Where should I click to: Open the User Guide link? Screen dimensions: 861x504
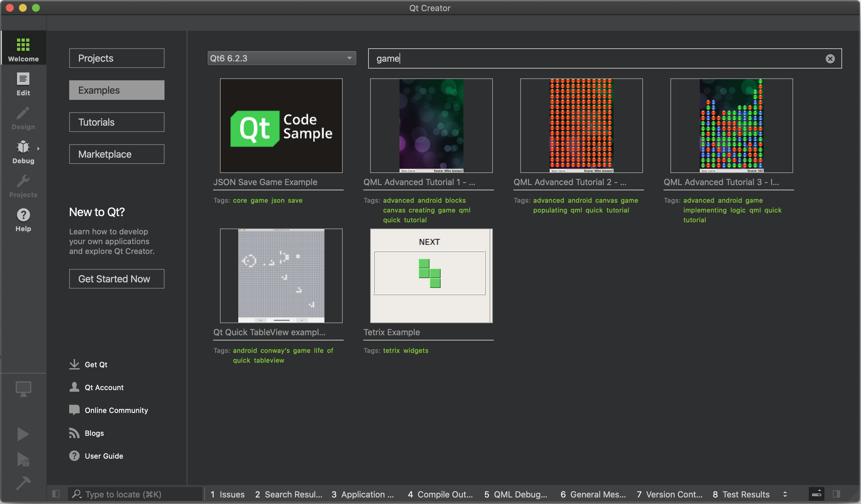click(104, 456)
